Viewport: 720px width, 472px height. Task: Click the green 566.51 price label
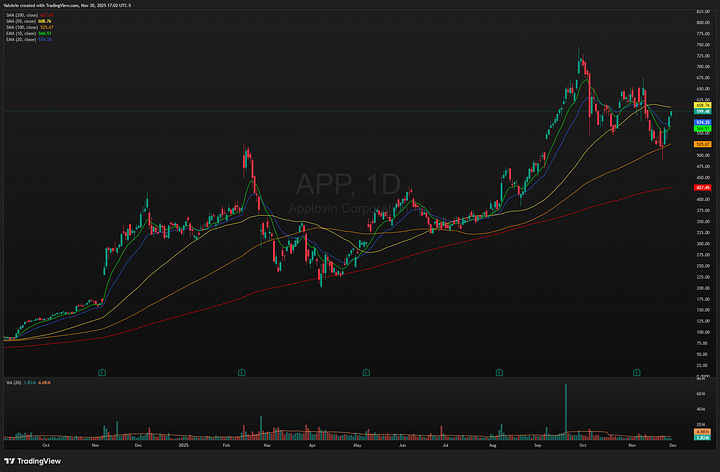(x=703, y=129)
